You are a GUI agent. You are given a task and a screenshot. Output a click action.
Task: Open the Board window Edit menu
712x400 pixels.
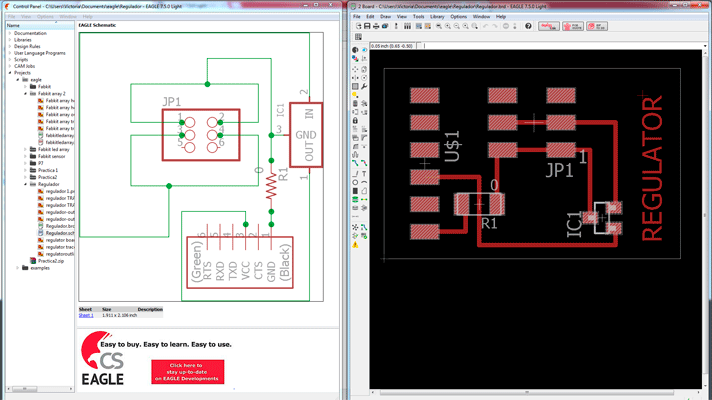(x=371, y=16)
